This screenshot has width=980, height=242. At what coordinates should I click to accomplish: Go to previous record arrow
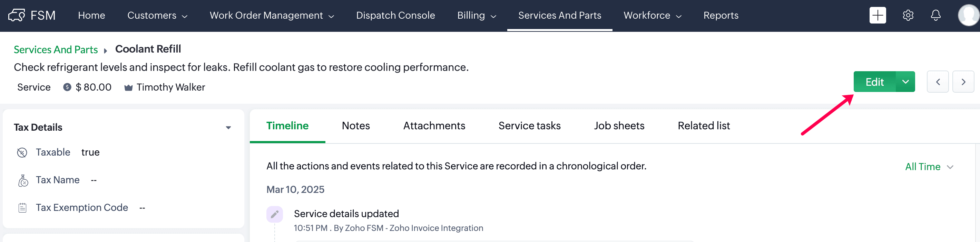[x=938, y=82]
